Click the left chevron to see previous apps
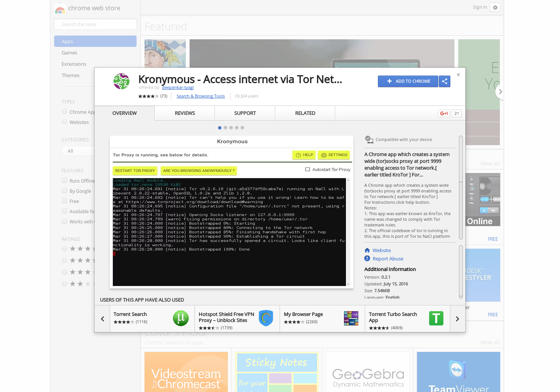Image resolution: width=560 pixels, height=392 pixels. [102, 319]
